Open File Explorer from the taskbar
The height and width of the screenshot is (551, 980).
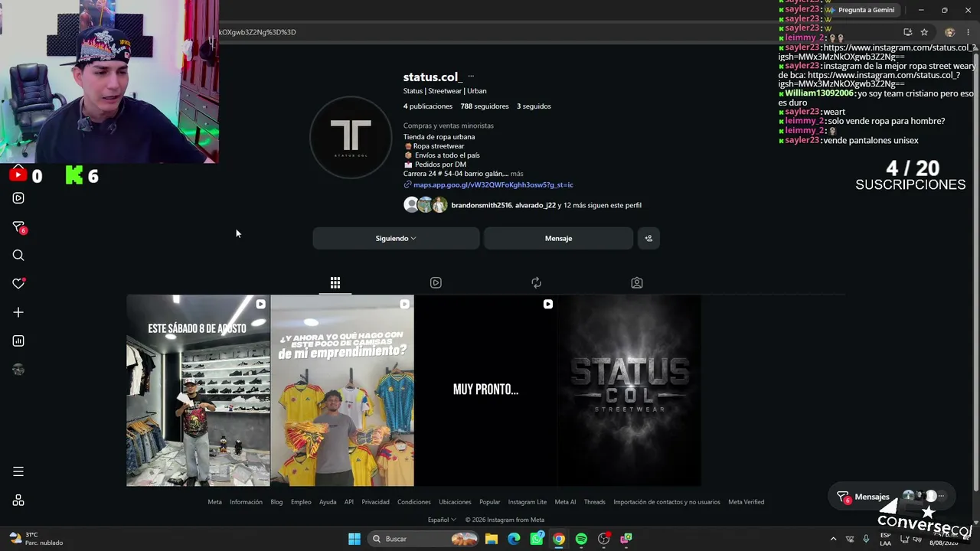pos(492,539)
